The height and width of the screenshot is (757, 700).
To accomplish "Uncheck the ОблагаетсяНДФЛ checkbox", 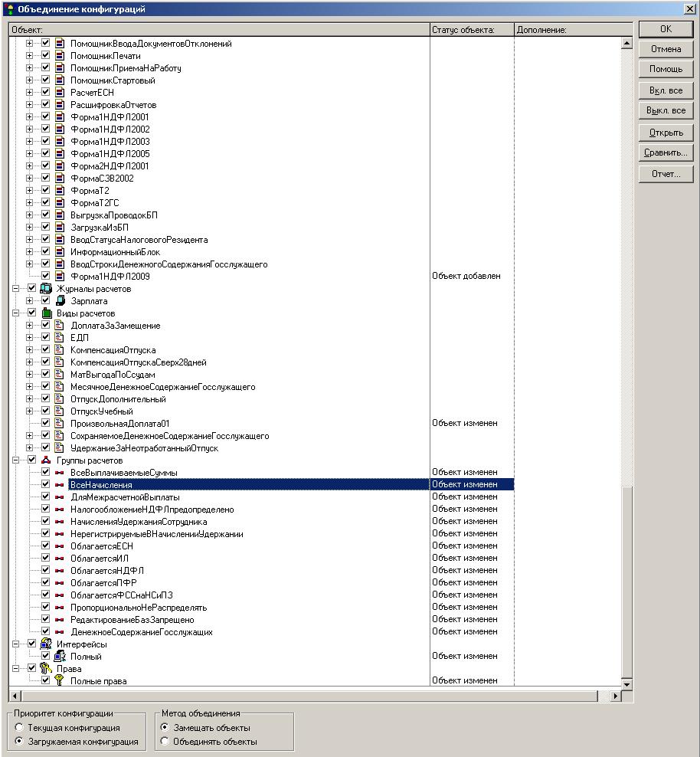I will click(x=45, y=570).
